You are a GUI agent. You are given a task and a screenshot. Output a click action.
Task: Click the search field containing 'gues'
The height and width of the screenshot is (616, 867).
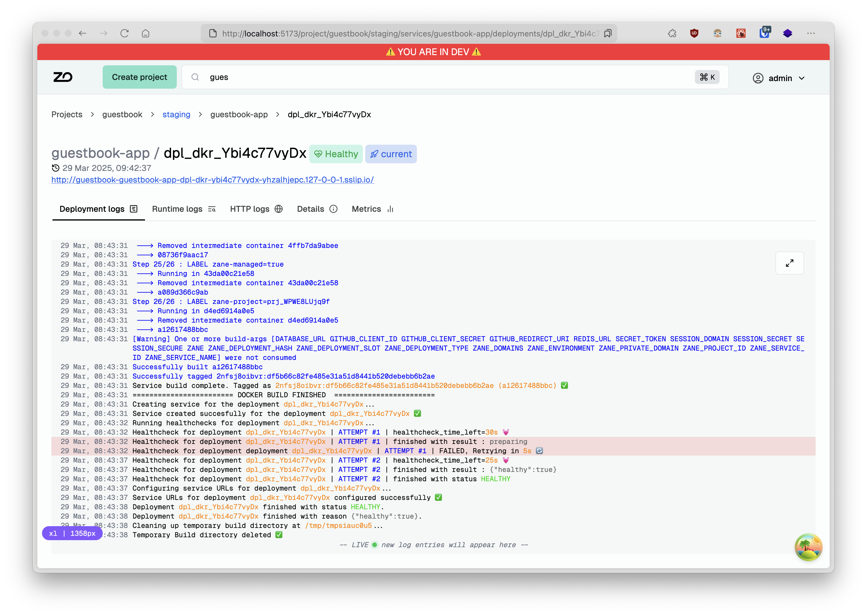[455, 77]
